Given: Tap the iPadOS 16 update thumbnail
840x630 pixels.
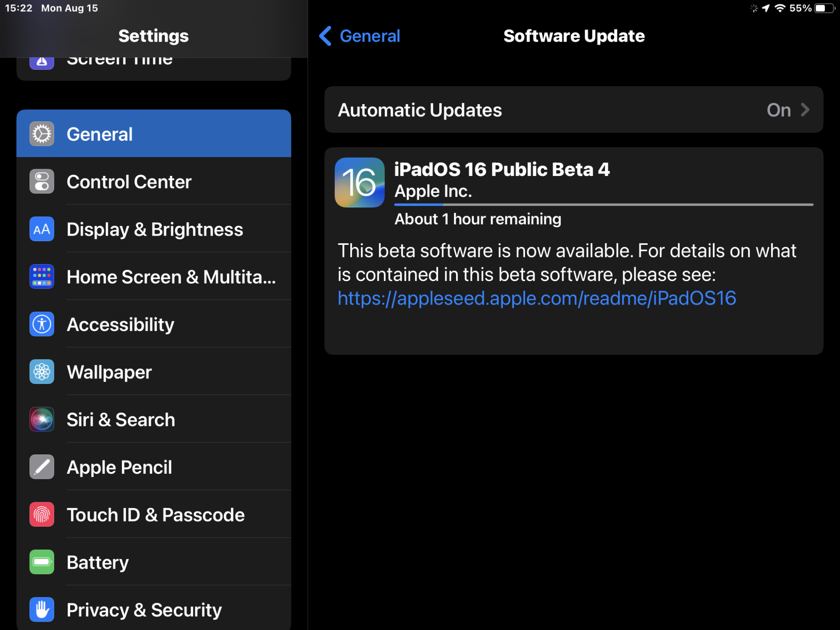Looking at the screenshot, I should pos(360,182).
